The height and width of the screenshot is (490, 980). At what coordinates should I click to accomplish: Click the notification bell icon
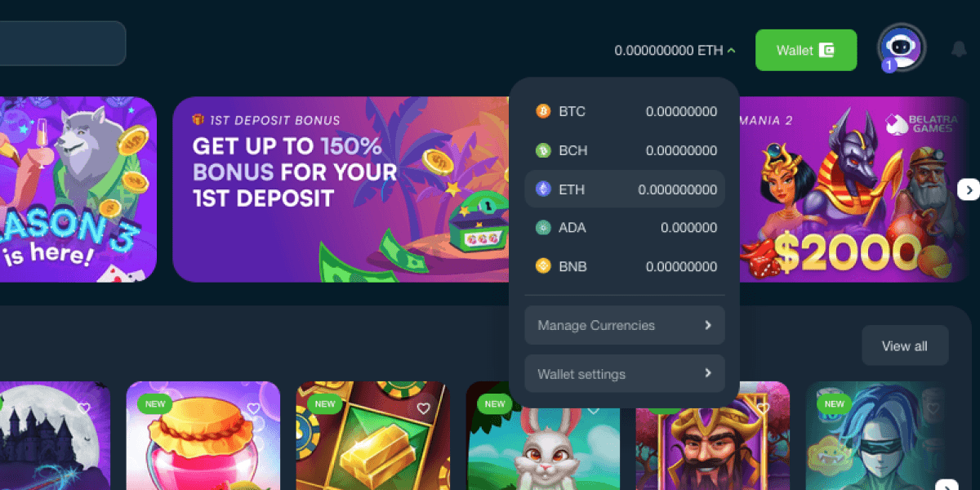[959, 49]
